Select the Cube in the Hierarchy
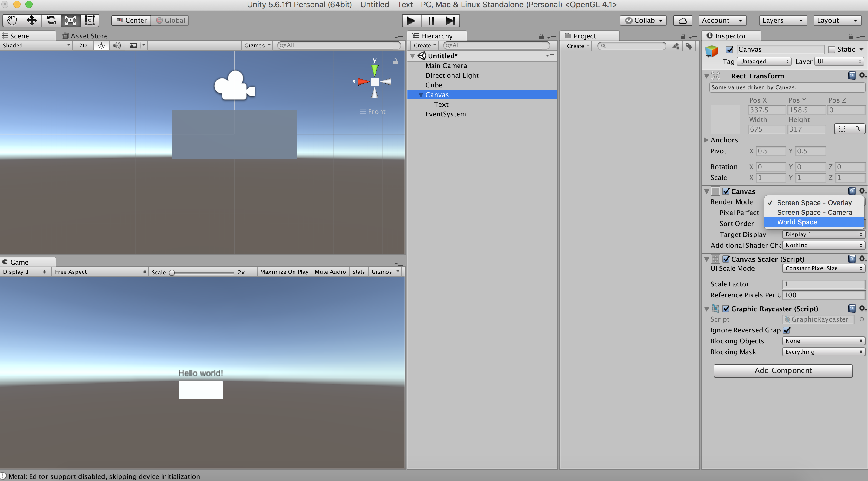 point(434,85)
